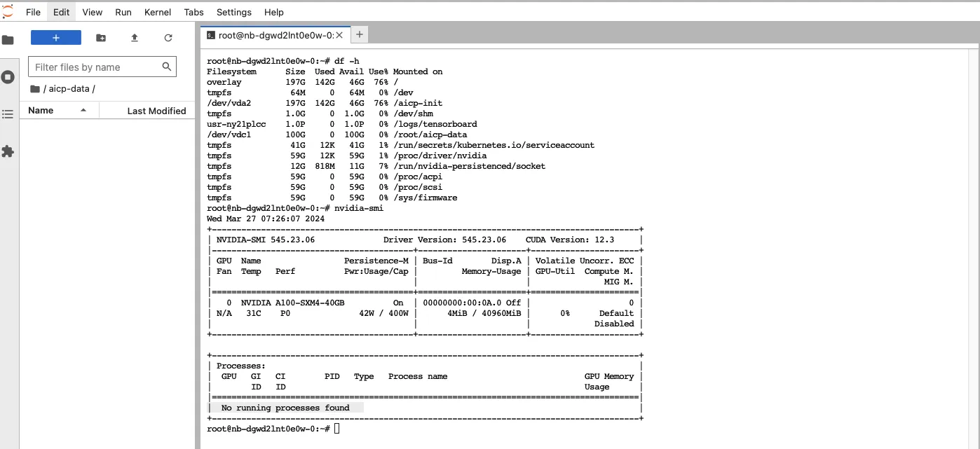Toggle sort direction caret beside Name
The image size is (980, 449).
(83, 111)
